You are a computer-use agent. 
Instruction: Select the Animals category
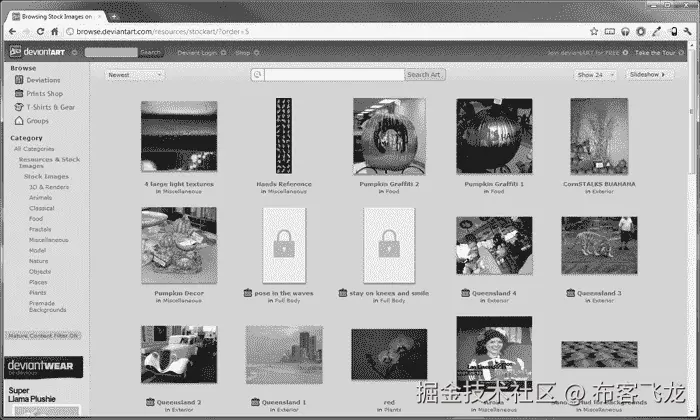point(41,197)
